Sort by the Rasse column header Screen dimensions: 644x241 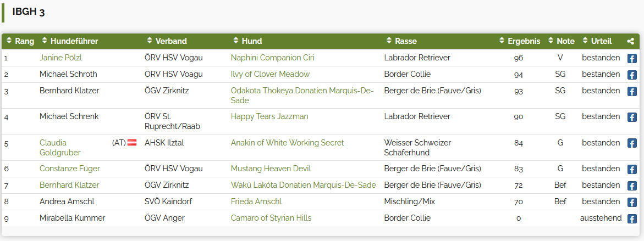[401, 41]
